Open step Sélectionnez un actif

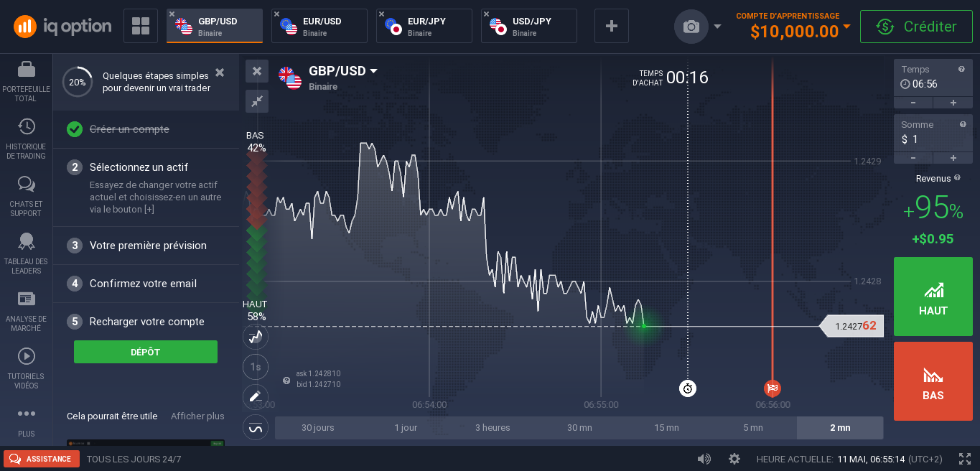click(x=146, y=187)
